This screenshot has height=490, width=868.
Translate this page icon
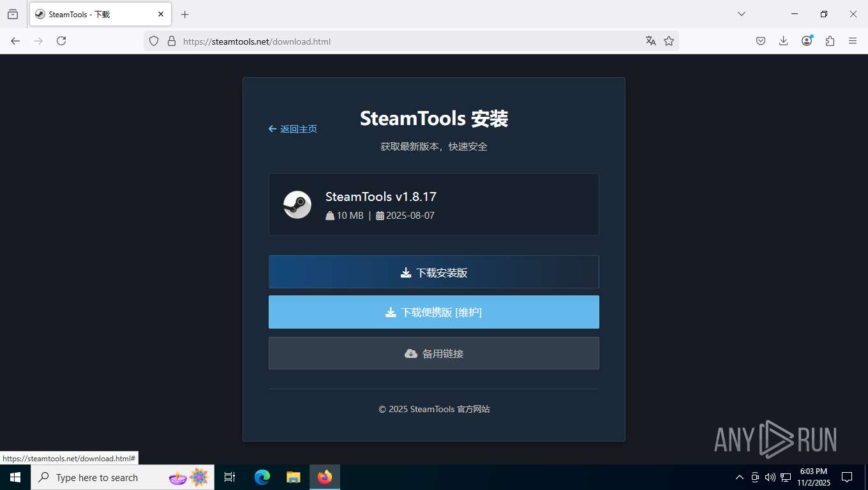pyautogui.click(x=651, y=41)
